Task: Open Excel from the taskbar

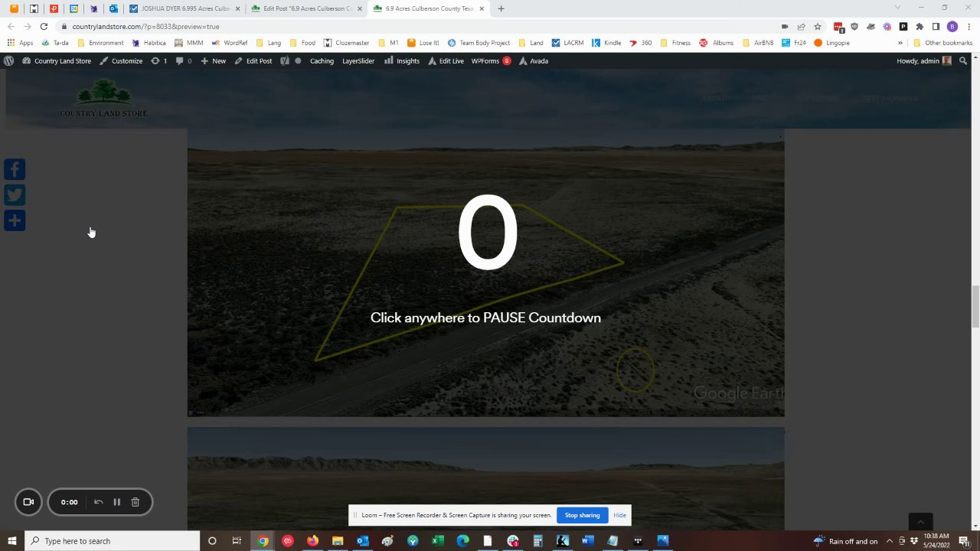Action: tap(438, 541)
